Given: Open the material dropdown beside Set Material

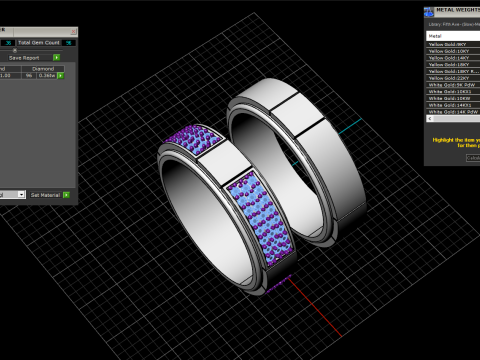Looking at the screenshot, I should click(x=21, y=195).
